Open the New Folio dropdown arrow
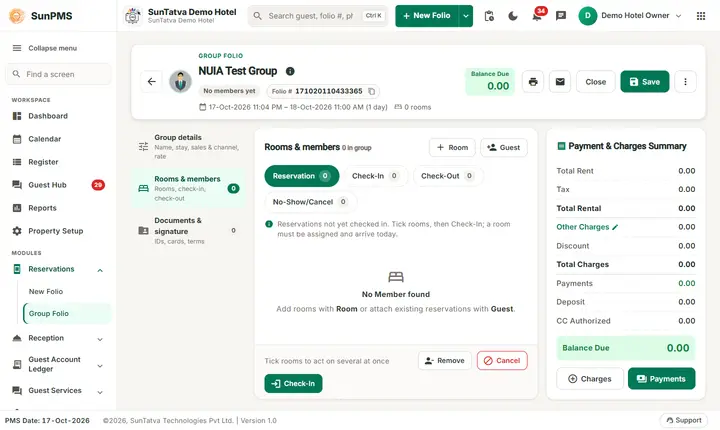 click(466, 16)
